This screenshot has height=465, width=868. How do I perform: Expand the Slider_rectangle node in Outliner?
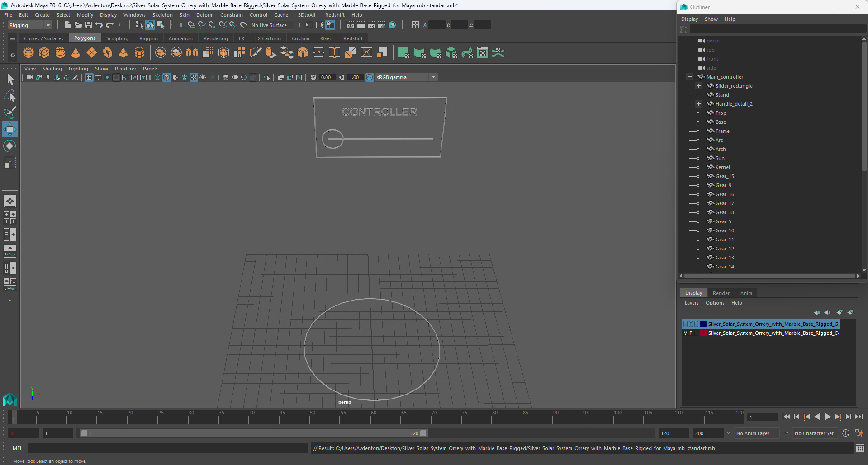pyautogui.click(x=699, y=86)
